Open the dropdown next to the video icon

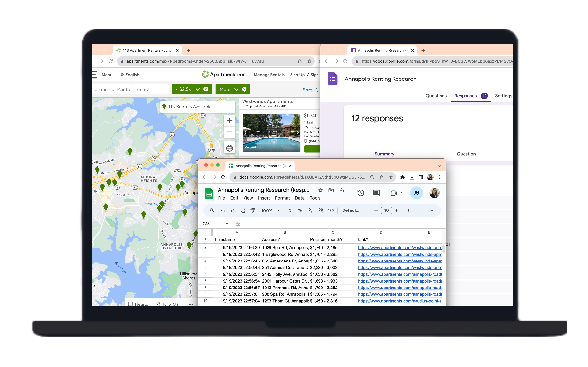(x=401, y=193)
